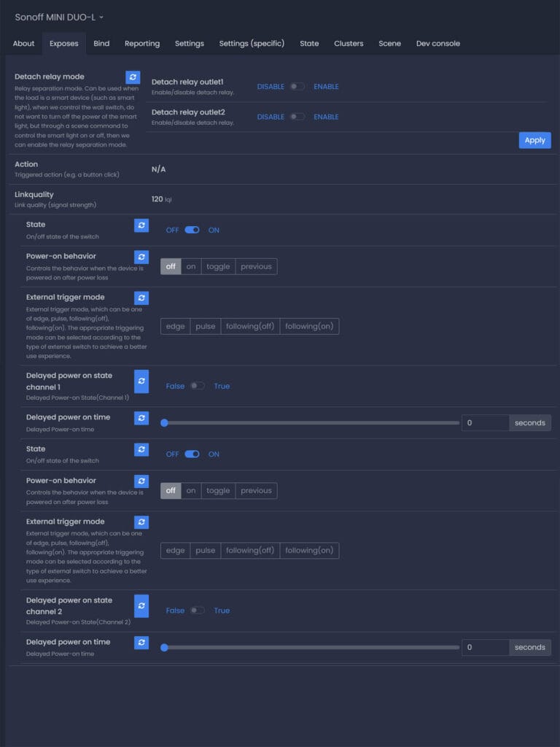Click the first Delayed power on time slider
This screenshot has height=747, width=560.
311,422
